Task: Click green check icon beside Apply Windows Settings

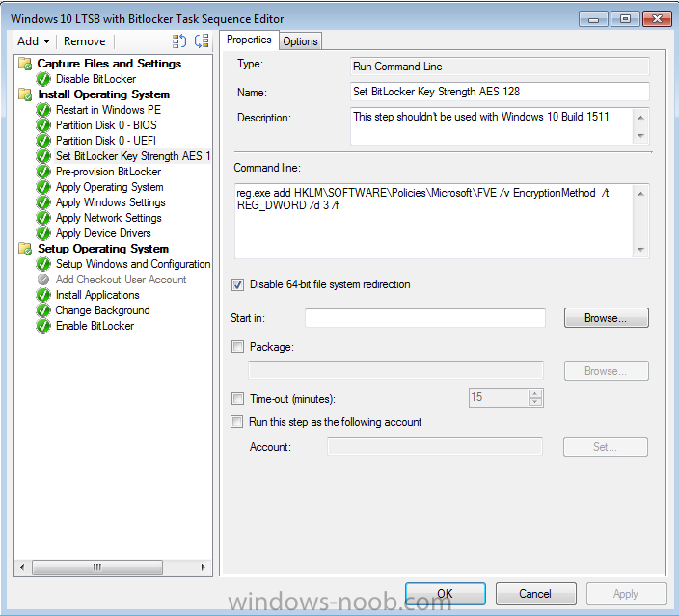Action: point(43,202)
